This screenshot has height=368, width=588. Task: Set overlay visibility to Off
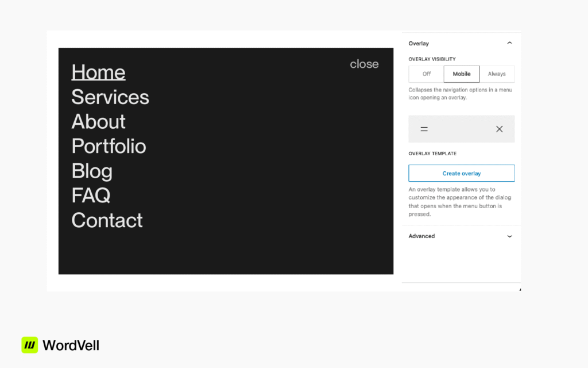tap(425, 74)
